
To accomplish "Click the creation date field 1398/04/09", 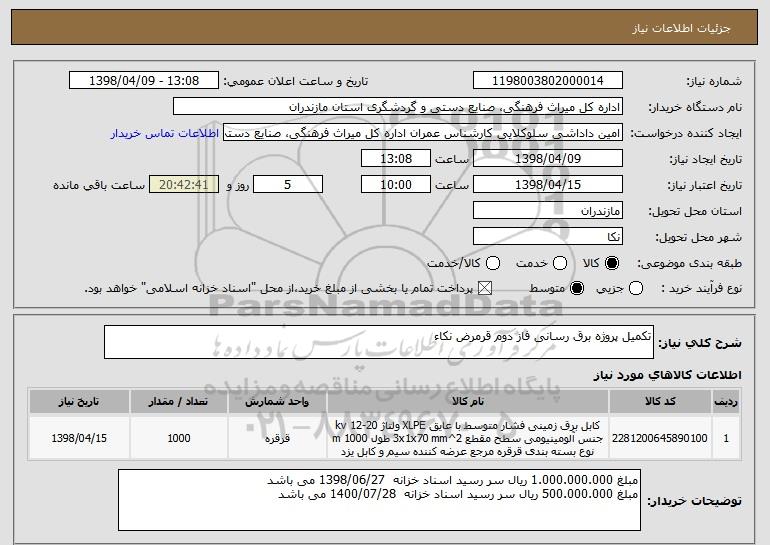I will pos(548,159).
